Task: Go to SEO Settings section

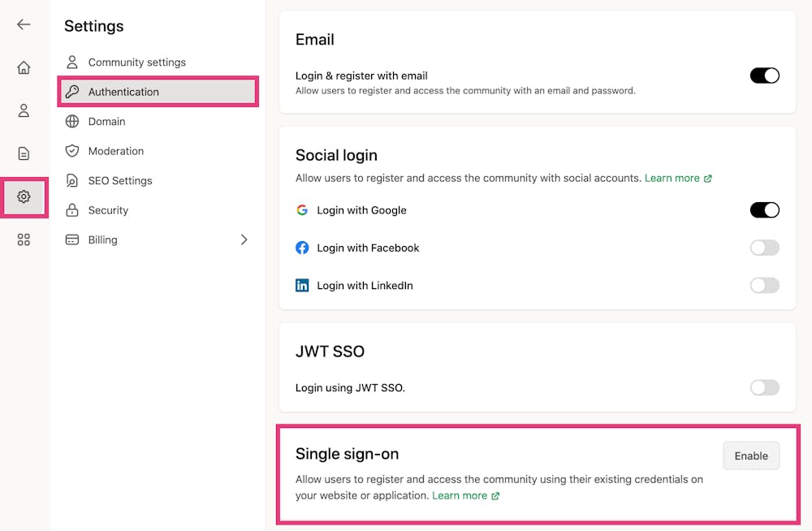Action: click(x=120, y=180)
